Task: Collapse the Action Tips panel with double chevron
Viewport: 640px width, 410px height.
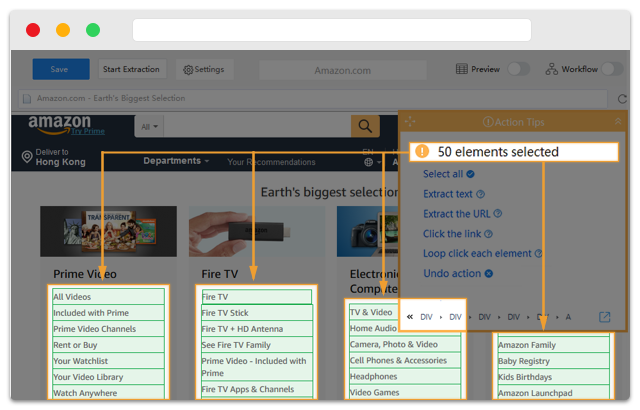Action: coord(618,121)
